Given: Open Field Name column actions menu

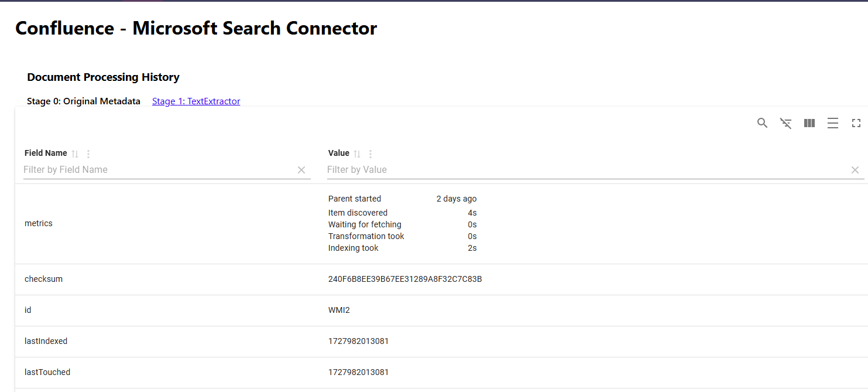Looking at the screenshot, I should (88, 154).
